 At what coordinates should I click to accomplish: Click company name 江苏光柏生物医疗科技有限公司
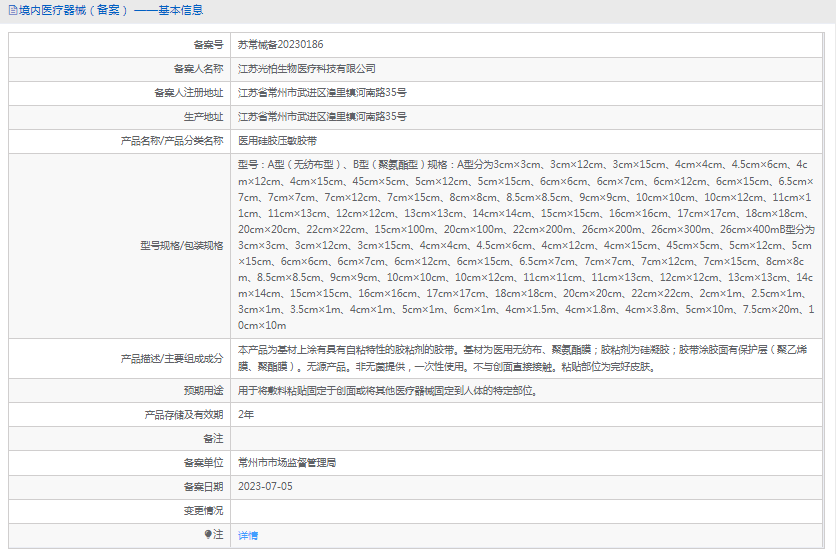(x=307, y=69)
